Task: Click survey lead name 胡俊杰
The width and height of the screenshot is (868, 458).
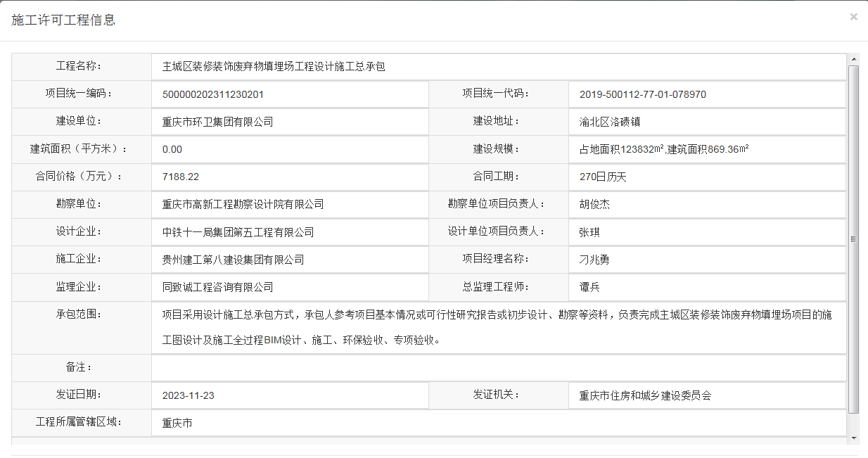Action: click(x=595, y=205)
